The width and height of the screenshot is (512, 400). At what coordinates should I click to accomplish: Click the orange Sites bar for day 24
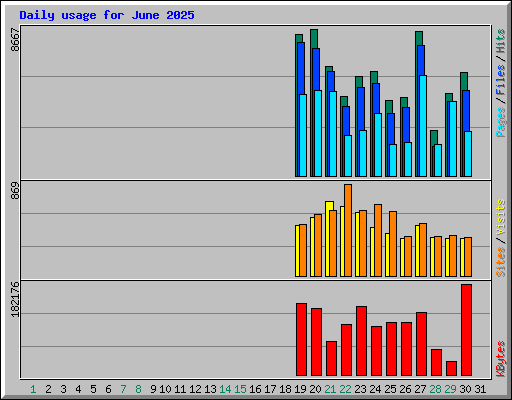point(378,240)
